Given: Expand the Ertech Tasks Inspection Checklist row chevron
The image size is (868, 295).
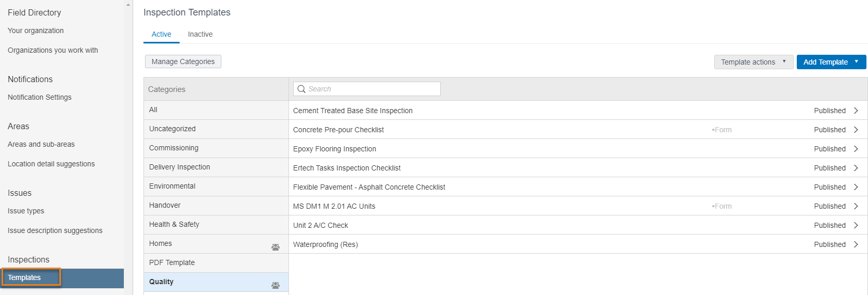Looking at the screenshot, I should click(x=856, y=168).
